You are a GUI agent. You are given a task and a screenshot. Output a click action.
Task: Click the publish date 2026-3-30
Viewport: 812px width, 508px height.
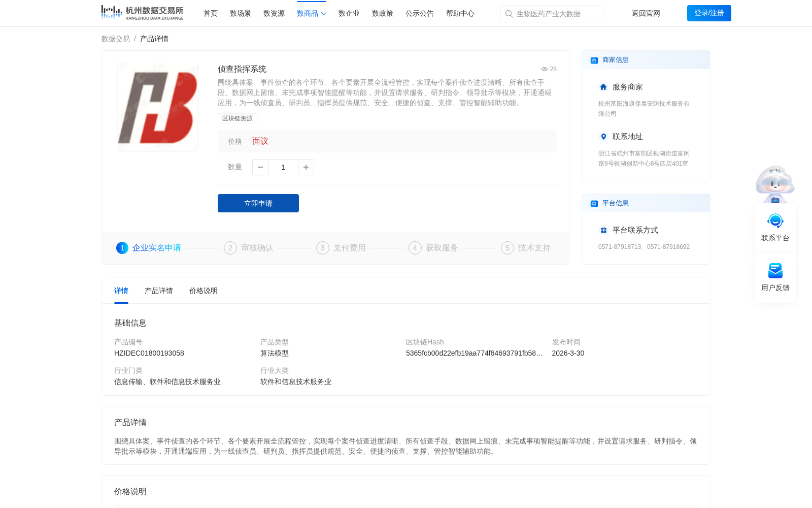tap(568, 354)
